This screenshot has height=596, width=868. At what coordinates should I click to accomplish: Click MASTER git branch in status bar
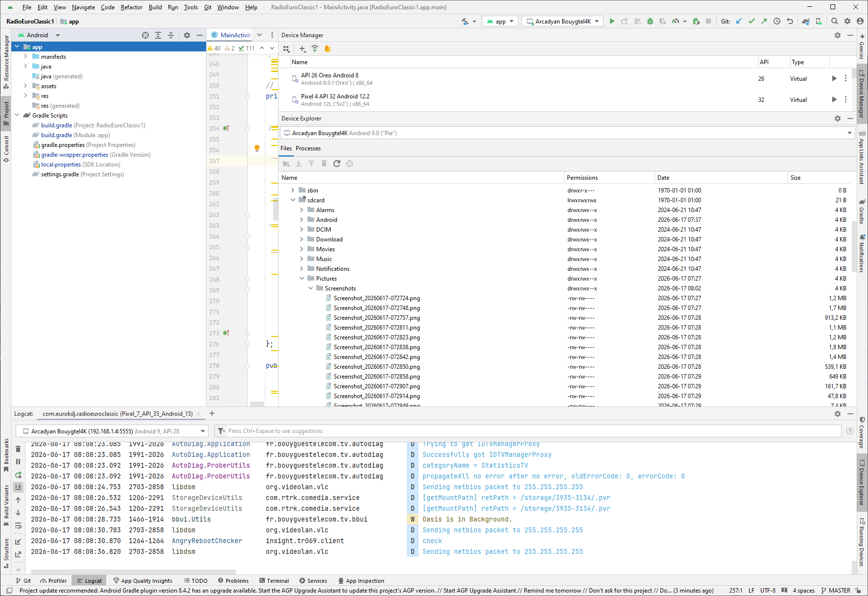[x=836, y=591]
